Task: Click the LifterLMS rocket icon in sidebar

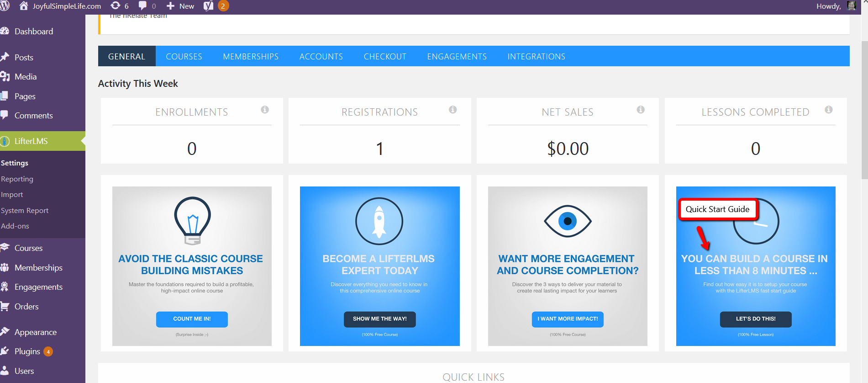Action: click(5, 141)
